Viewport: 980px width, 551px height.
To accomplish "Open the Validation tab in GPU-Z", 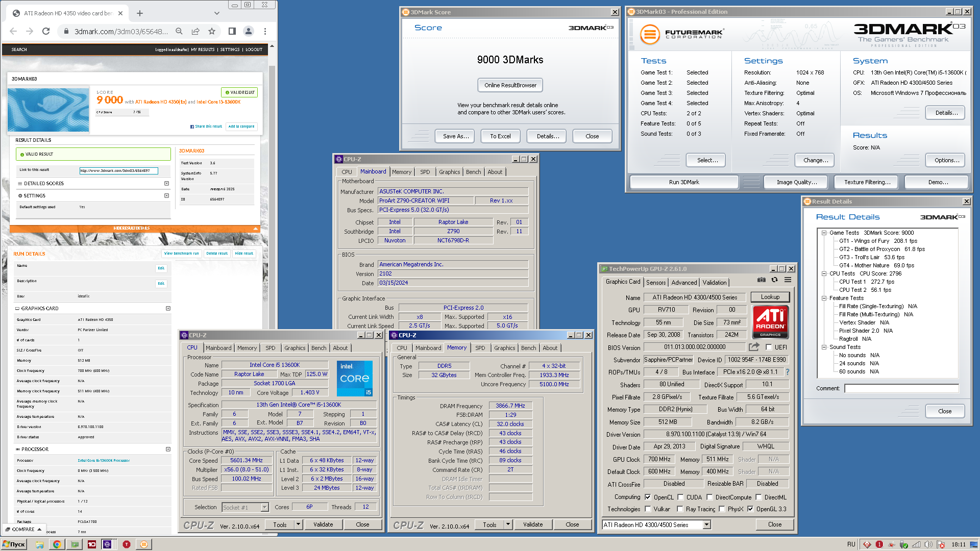I will pyautogui.click(x=715, y=283).
